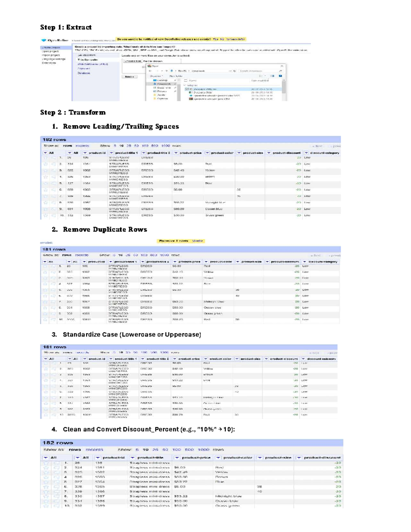This screenshot has height=532, width=411.
Task: Star row 9 in the Standardize Case table
Action: [x=46, y=409]
